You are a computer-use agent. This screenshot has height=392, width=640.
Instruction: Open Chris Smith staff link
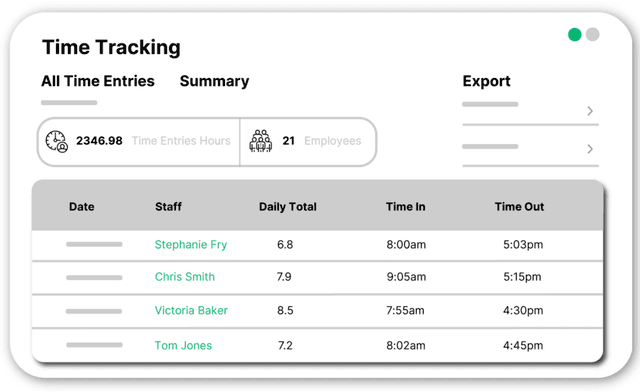point(184,276)
